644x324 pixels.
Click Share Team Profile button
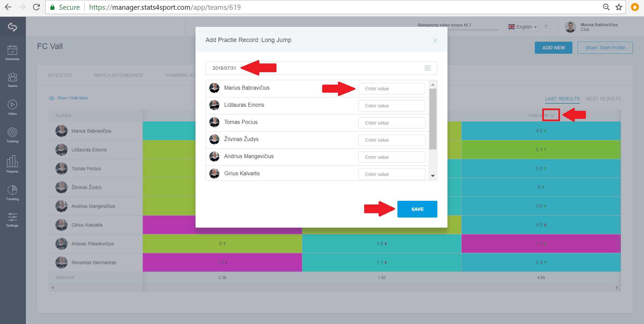605,48
